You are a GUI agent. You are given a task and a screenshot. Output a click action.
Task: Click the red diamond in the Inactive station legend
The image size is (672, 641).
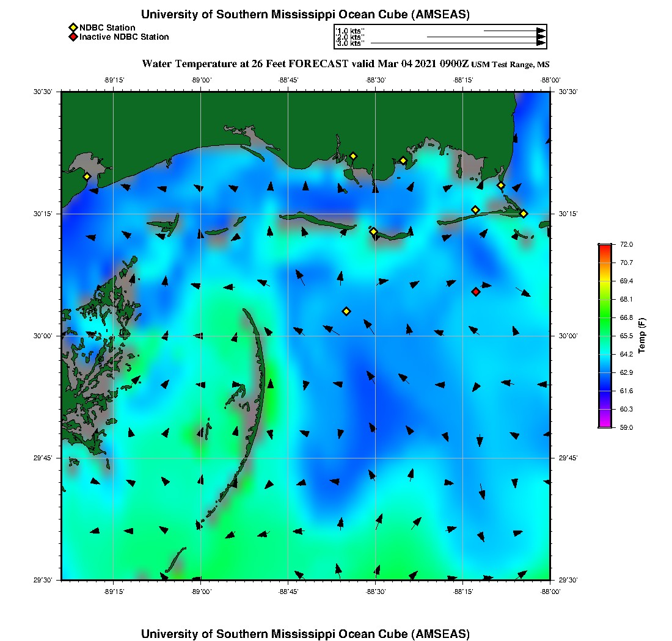73,37
